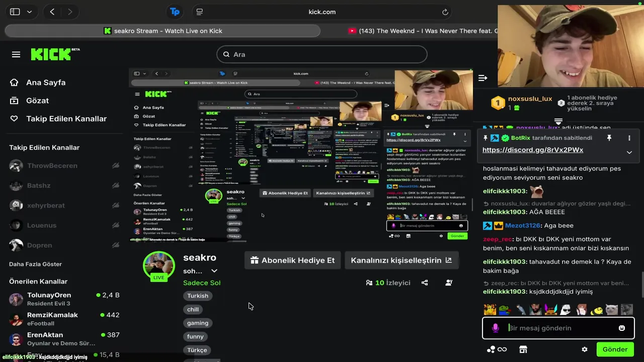The image size is (644, 362).
Task: Expand the gift leaderboard handle
Action: coord(558,122)
